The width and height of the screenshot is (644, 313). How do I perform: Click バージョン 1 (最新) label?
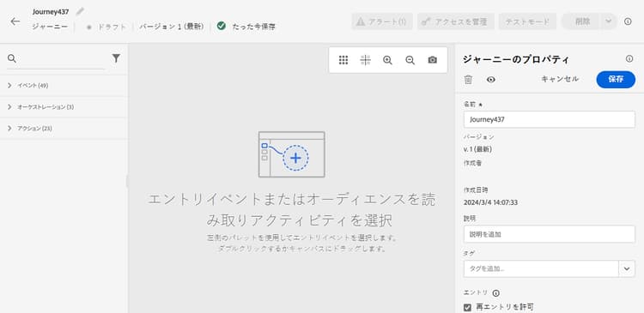click(x=171, y=27)
